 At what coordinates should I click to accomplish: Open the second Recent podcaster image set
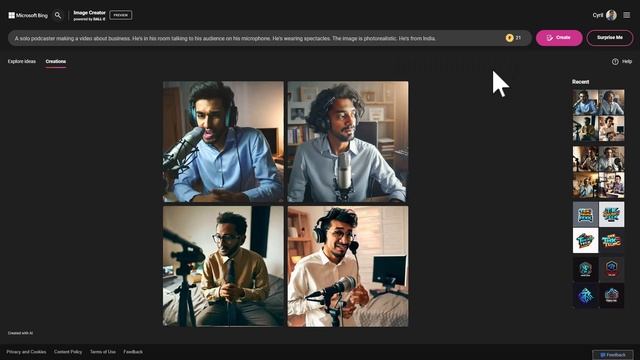coord(598,172)
